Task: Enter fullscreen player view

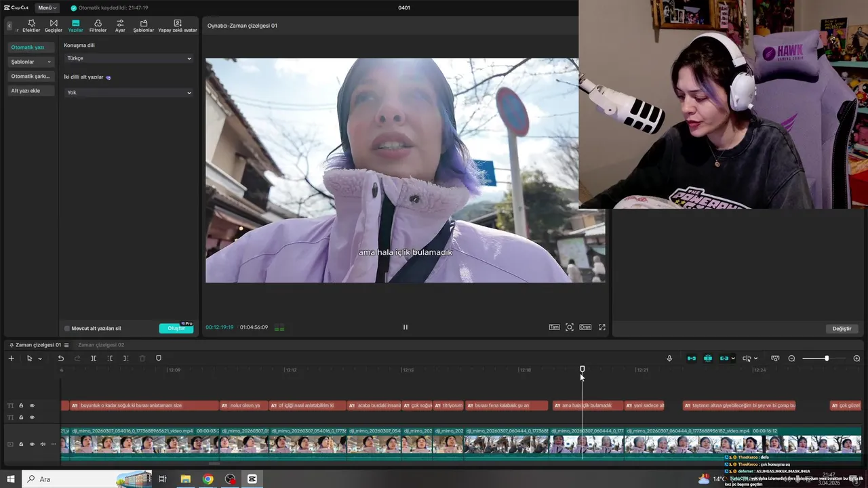Action: 601,327
